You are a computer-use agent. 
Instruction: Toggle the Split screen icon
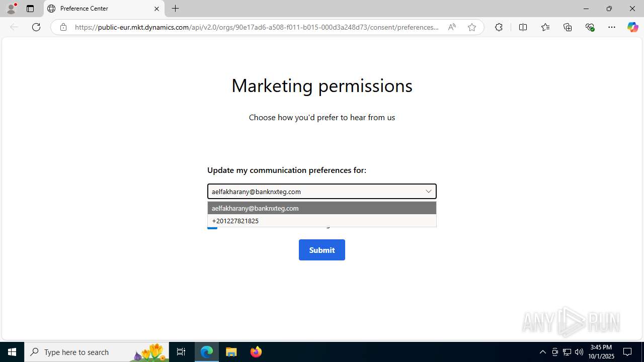(523, 27)
